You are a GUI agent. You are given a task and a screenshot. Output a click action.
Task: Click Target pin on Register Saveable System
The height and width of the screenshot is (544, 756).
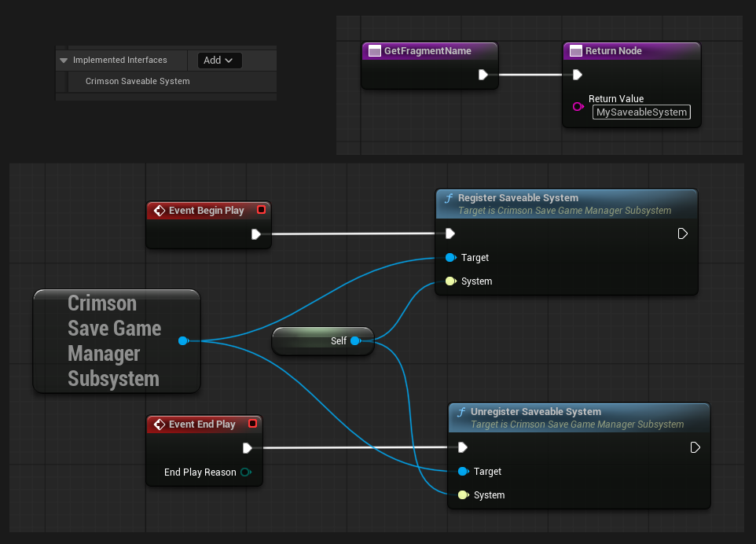coord(451,258)
